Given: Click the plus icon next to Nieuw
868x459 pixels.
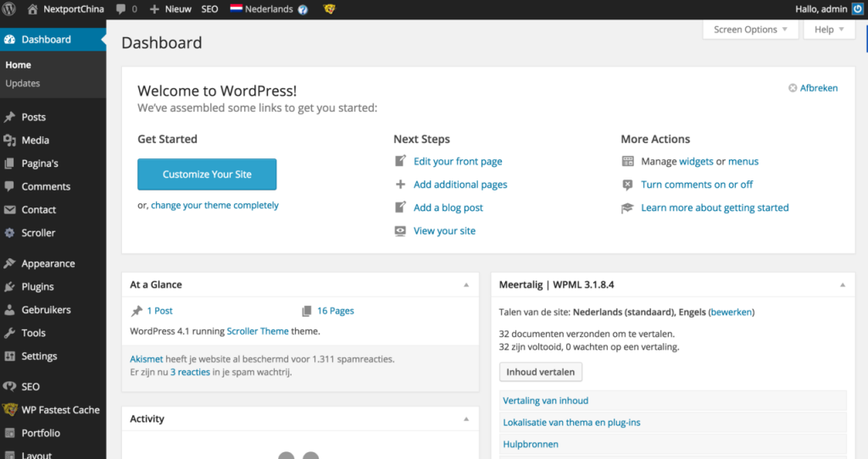Looking at the screenshot, I should [154, 9].
